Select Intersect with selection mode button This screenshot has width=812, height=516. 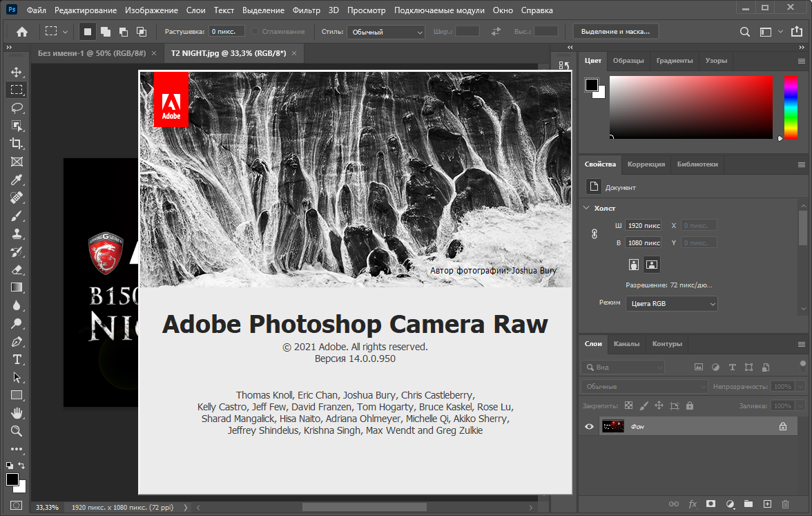142,32
